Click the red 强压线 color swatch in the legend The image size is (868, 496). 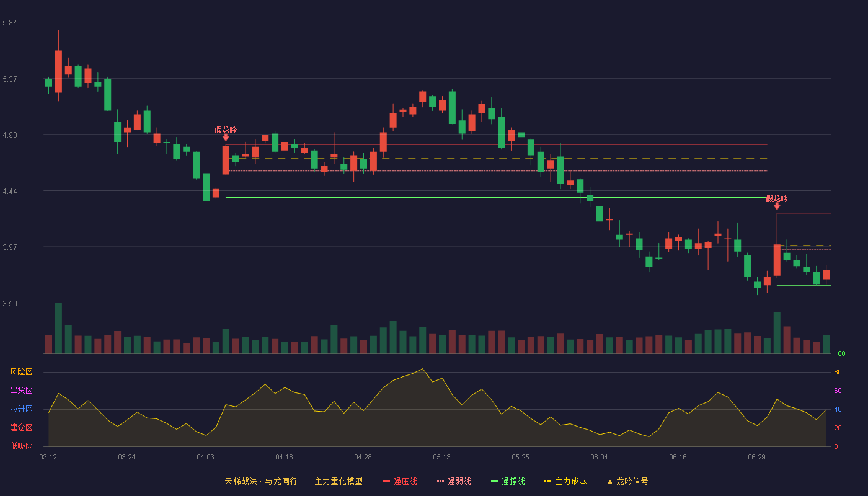coord(386,481)
